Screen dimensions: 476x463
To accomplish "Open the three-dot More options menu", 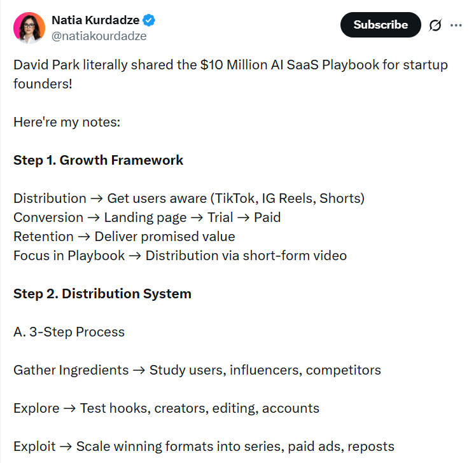I will click(x=456, y=25).
